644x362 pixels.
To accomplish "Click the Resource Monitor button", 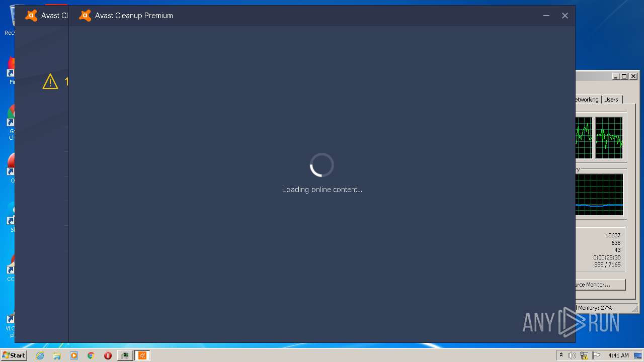I will 600,285.
